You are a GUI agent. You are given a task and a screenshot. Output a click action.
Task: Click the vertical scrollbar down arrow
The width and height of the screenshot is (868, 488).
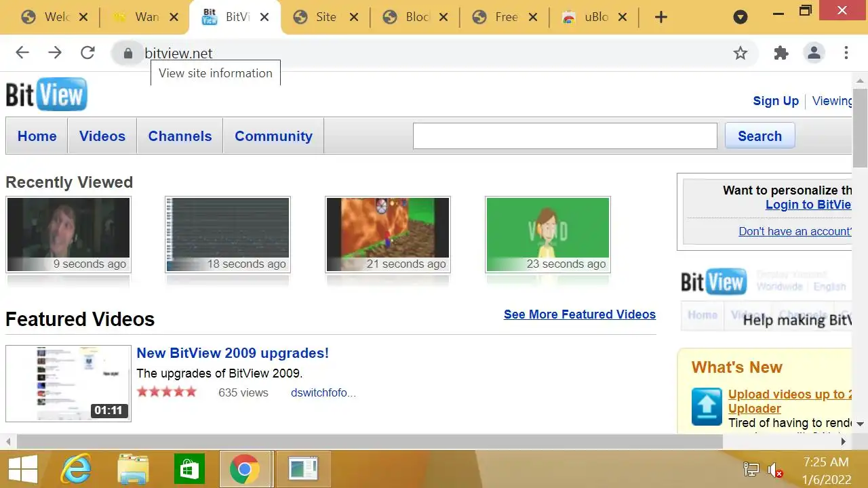coord(860,424)
